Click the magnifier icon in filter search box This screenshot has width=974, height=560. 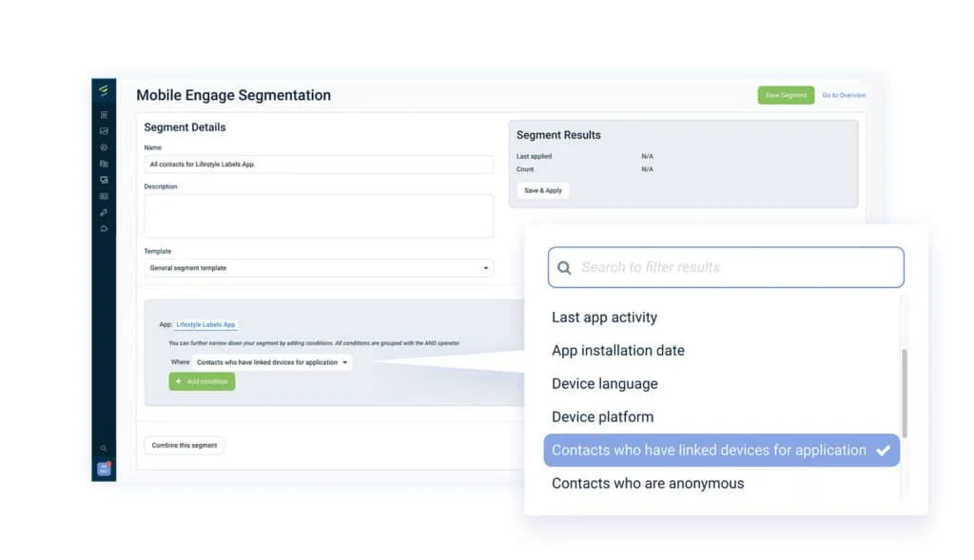pyautogui.click(x=564, y=268)
